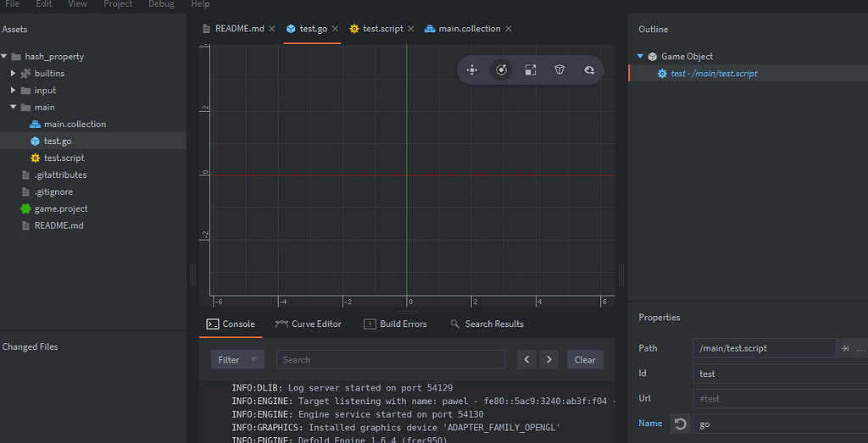This screenshot has height=443, width=868.
Task: Collapse the main folder in Assets
Action: tap(14, 108)
